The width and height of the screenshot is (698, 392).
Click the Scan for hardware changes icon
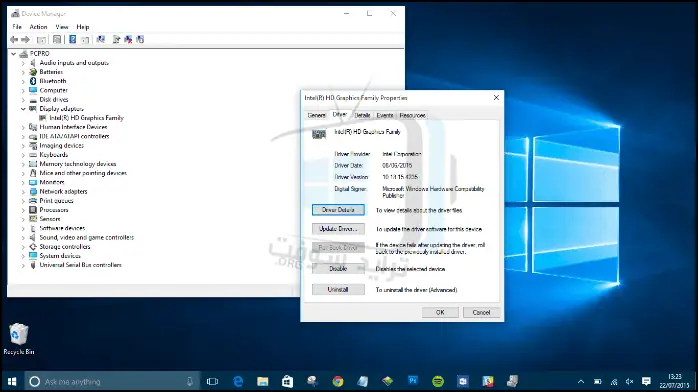coord(101,40)
